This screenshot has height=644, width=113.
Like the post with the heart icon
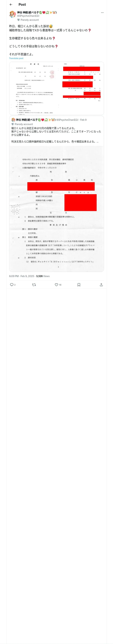pos(56,285)
